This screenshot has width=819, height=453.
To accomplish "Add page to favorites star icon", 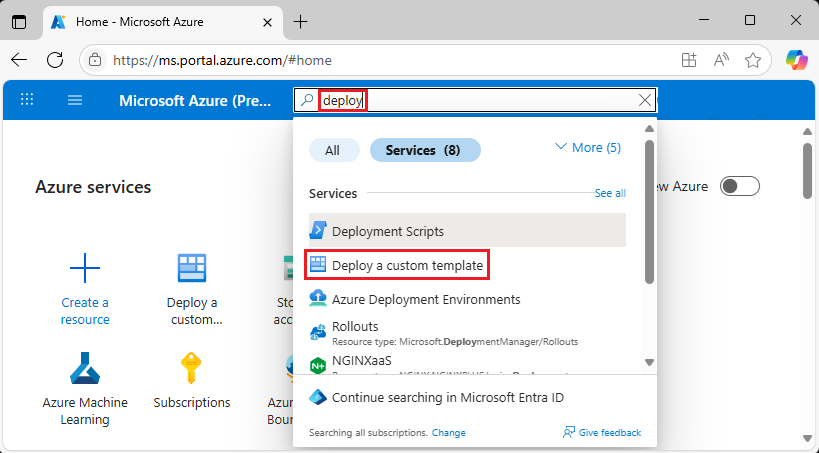I will point(753,60).
